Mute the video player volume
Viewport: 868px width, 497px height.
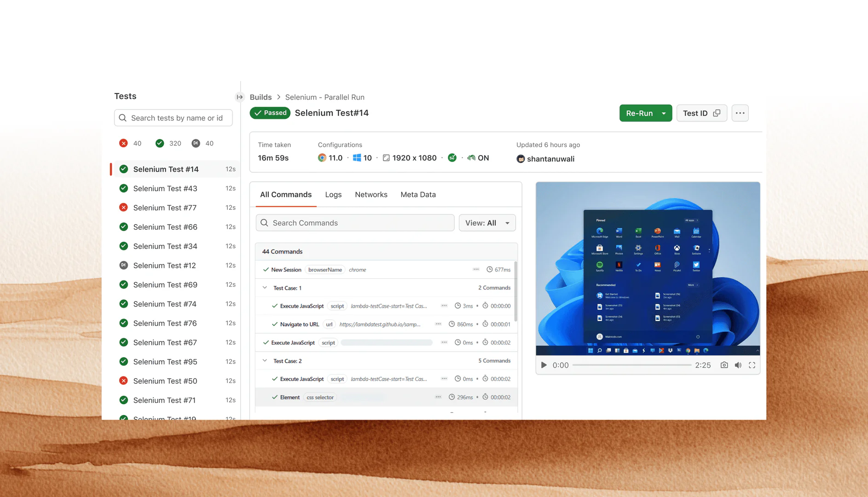pos(738,365)
